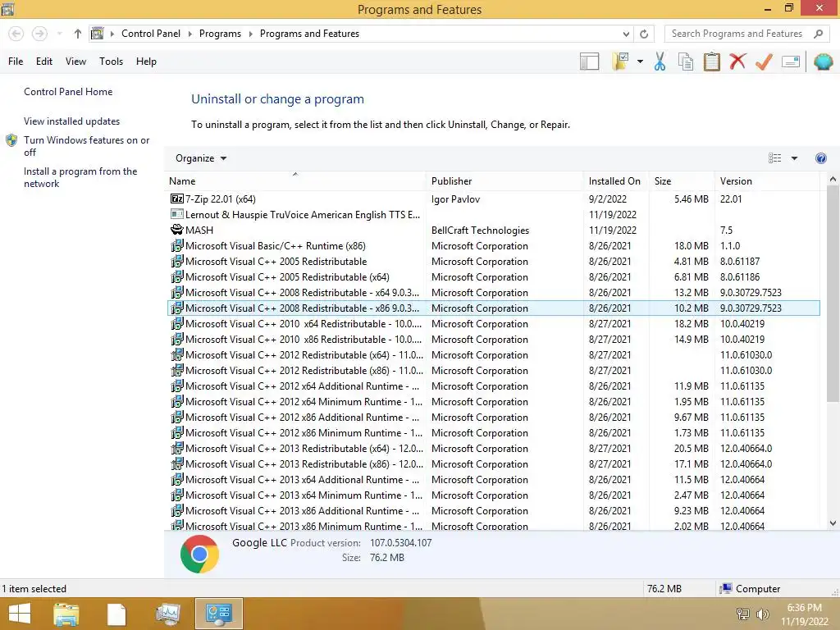Screen dimensions: 840x630
Task: Open the folder options icon dropdown arrow
Action: click(x=640, y=62)
